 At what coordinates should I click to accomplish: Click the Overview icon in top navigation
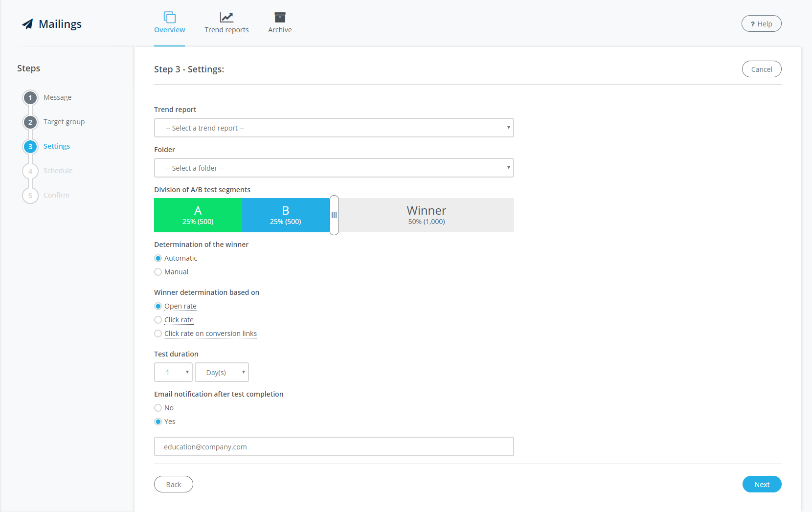point(169,18)
